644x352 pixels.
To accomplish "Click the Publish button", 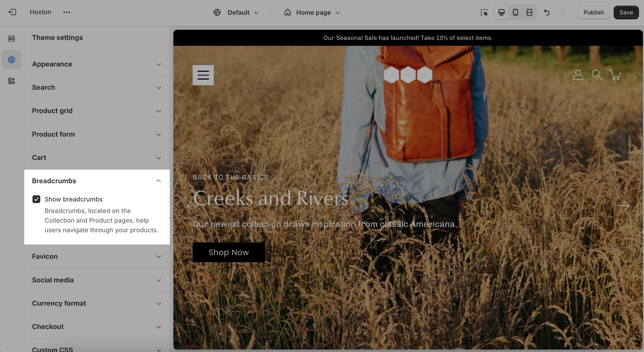I will (593, 12).
